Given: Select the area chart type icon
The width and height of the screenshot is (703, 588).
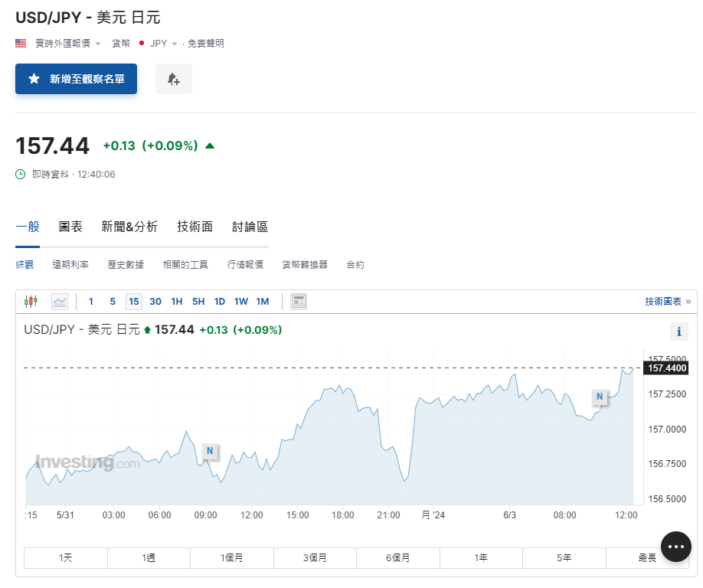Looking at the screenshot, I should click(60, 302).
